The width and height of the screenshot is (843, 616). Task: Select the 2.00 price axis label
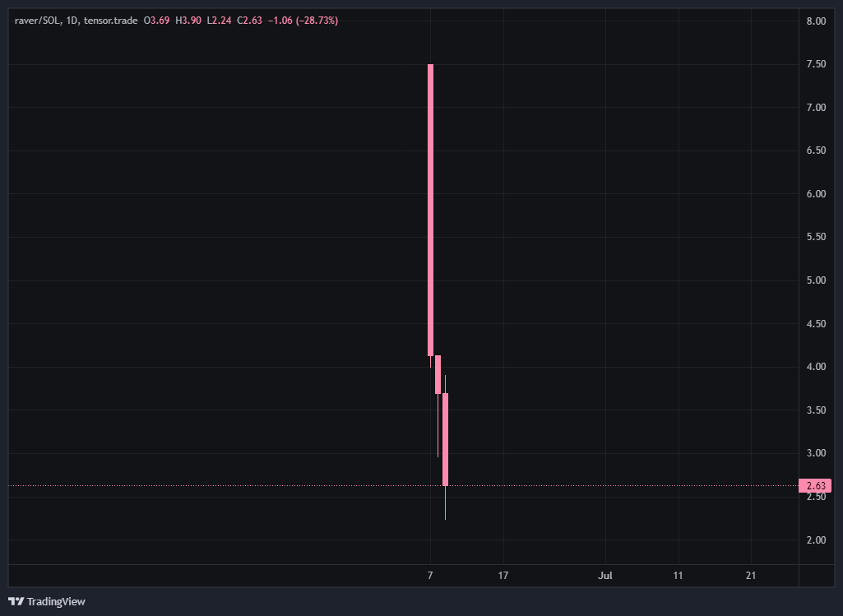pos(816,540)
